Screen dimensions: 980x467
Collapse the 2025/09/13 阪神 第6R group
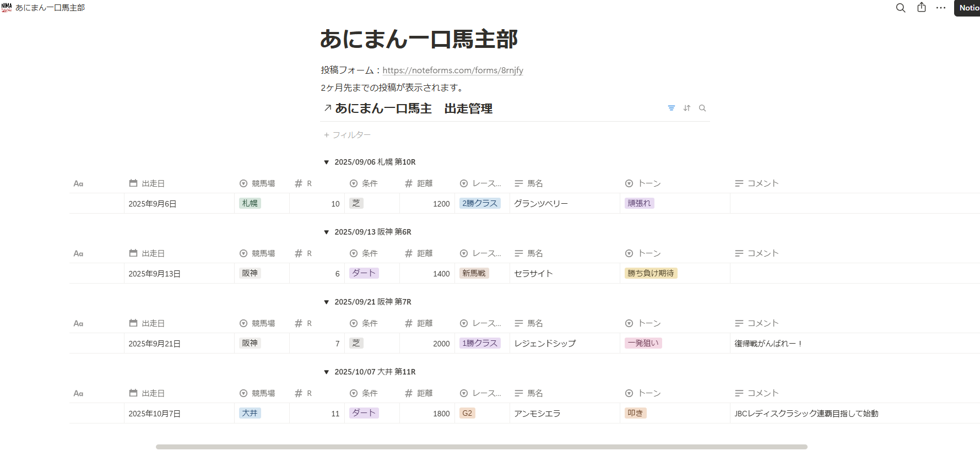tap(327, 232)
